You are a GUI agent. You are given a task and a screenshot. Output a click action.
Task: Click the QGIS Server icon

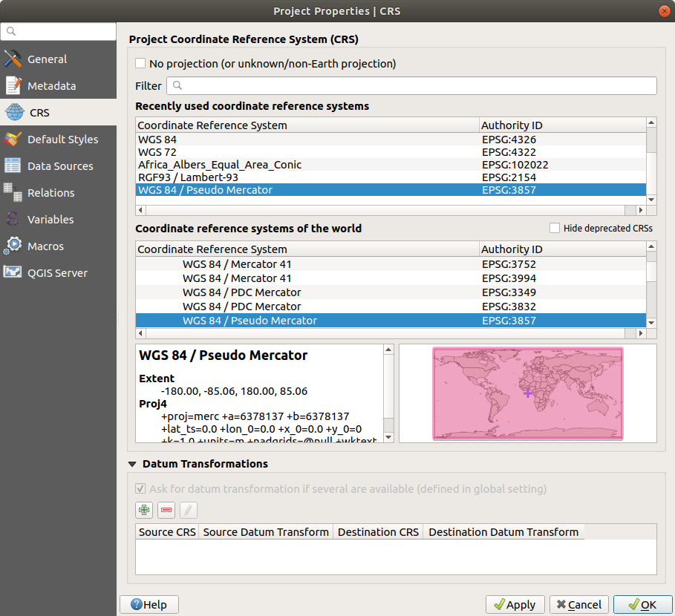13,273
